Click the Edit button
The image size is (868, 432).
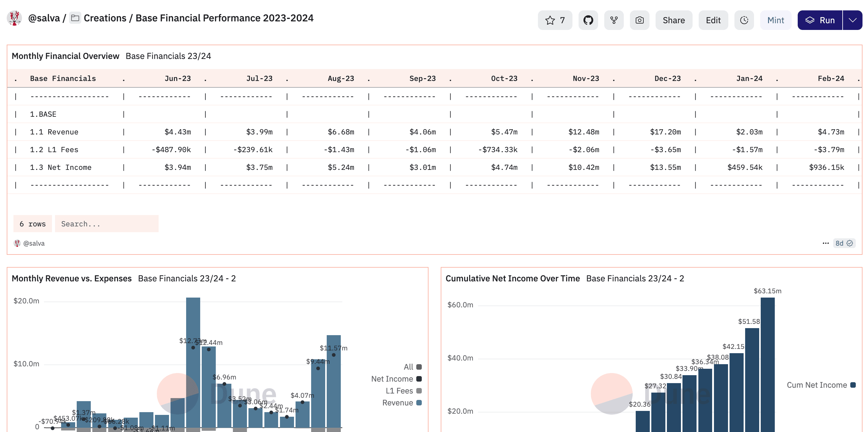coord(713,20)
